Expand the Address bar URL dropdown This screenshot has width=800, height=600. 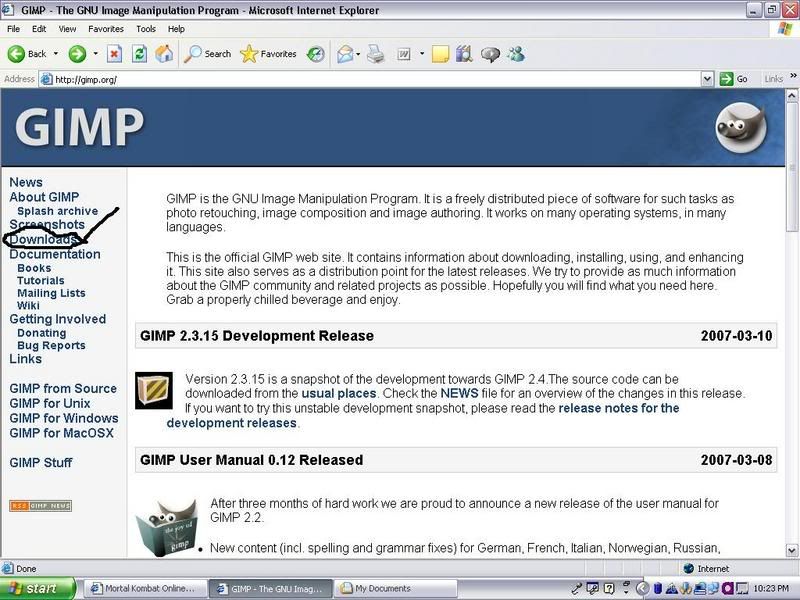click(x=707, y=79)
